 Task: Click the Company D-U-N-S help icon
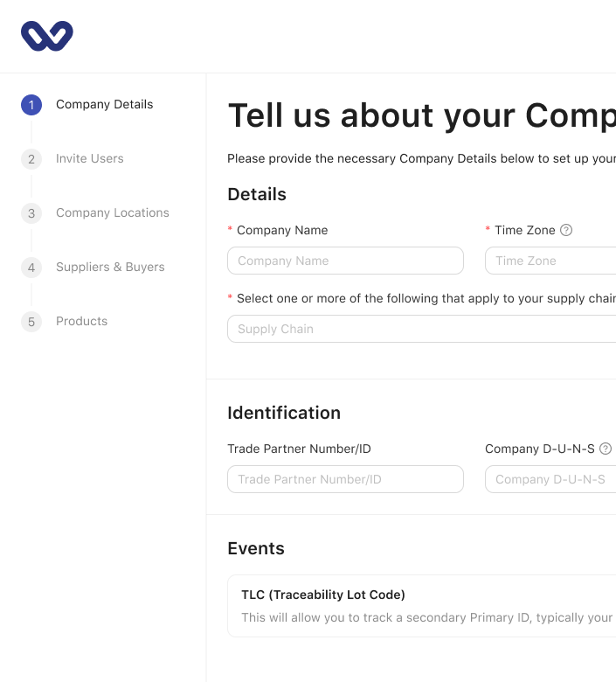click(x=606, y=449)
